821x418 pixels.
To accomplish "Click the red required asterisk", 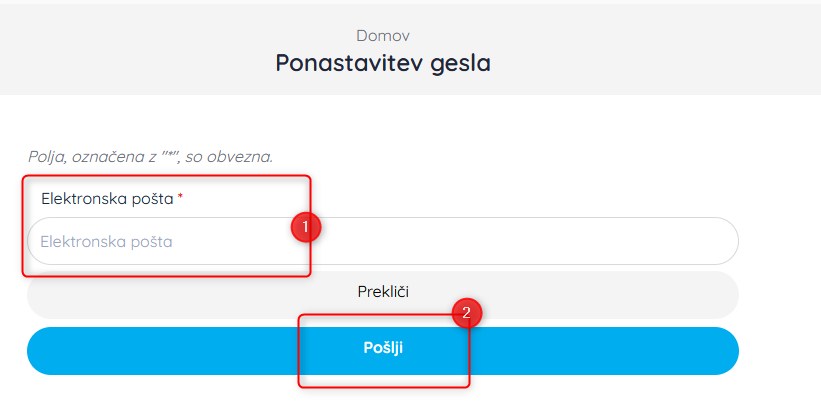I will (180, 197).
